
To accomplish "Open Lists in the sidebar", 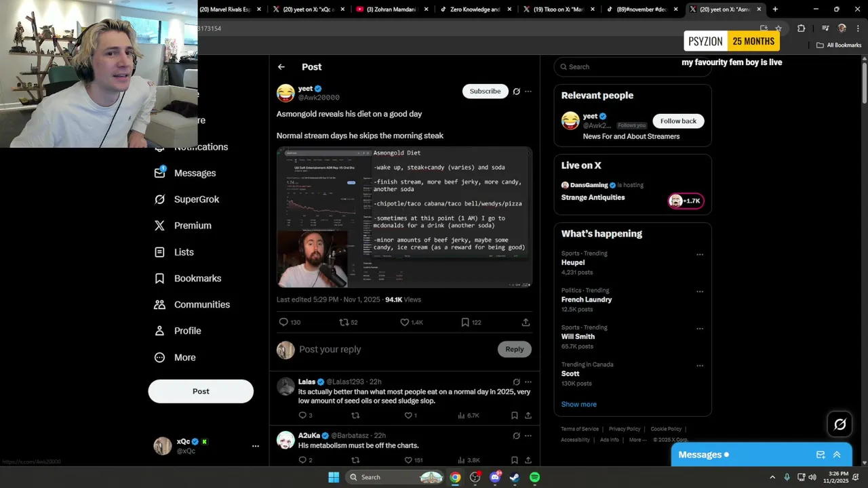I will 174,252.
